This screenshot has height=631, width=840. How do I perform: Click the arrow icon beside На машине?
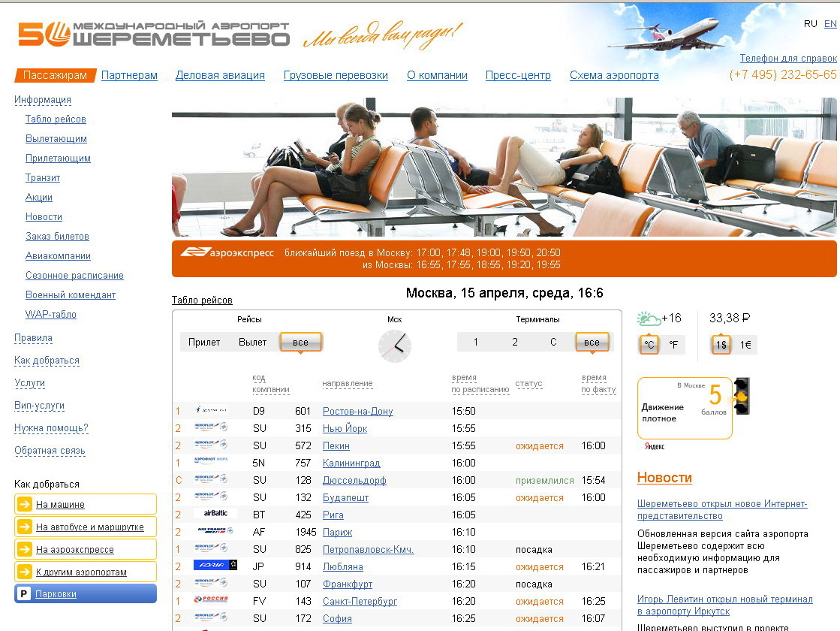[24, 505]
